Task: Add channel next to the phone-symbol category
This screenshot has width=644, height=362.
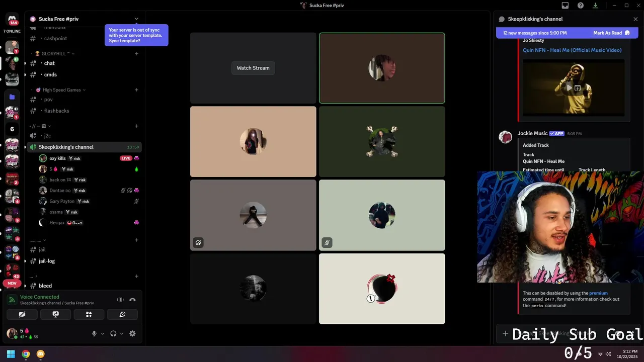Action: tap(136, 126)
